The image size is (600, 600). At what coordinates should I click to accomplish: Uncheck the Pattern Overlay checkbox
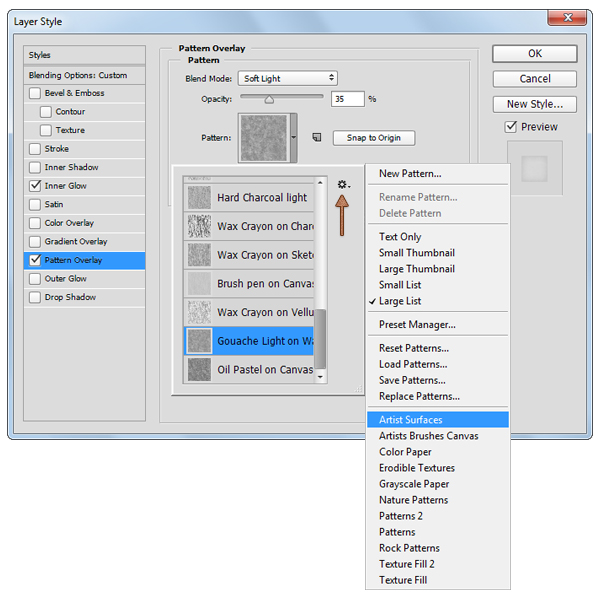35,260
